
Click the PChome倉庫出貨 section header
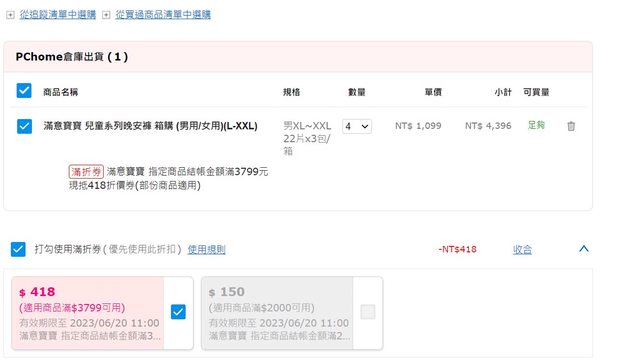pyautogui.click(x=72, y=57)
